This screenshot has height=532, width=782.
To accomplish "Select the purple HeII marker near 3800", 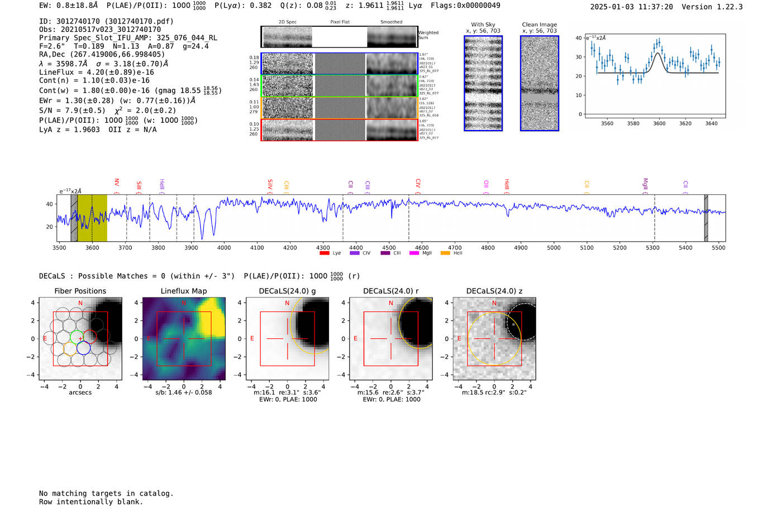I will coord(161,186).
